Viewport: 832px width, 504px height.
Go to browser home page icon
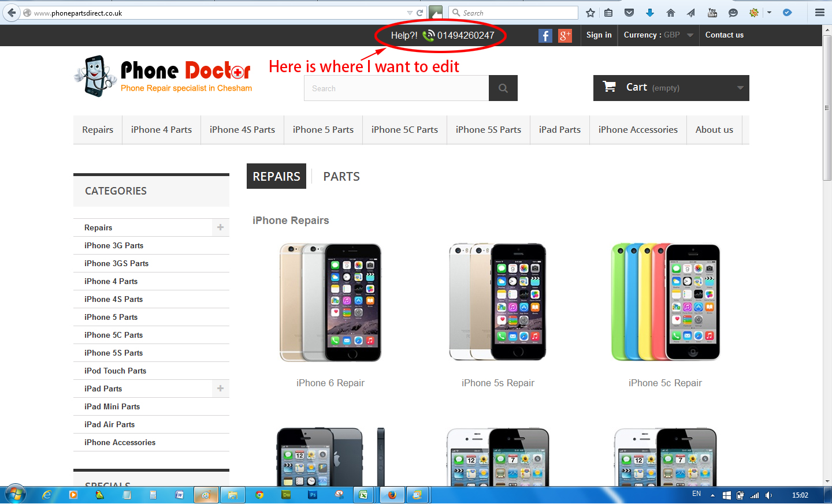pyautogui.click(x=671, y=13)
